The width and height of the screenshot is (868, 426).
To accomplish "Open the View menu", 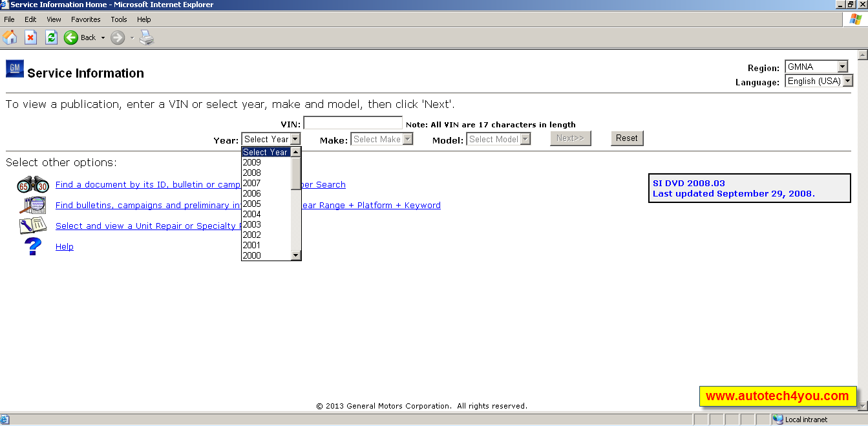I will [54, 19].
